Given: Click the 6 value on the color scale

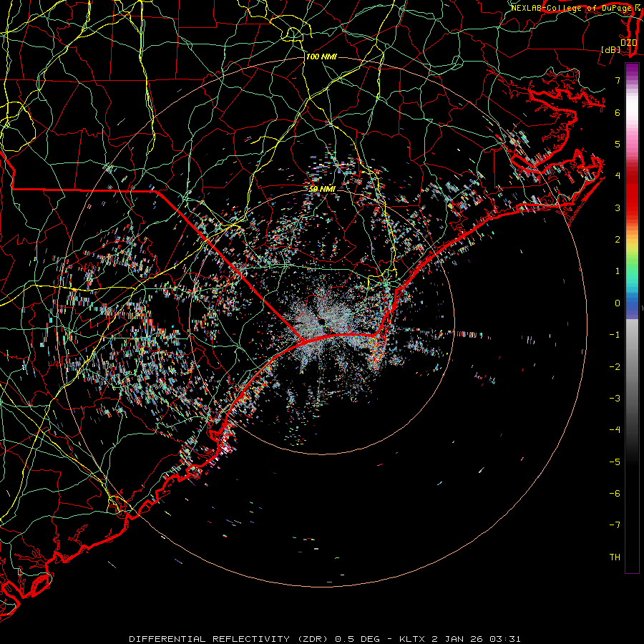Looking at the screenshot, I should tap(618, 112).
